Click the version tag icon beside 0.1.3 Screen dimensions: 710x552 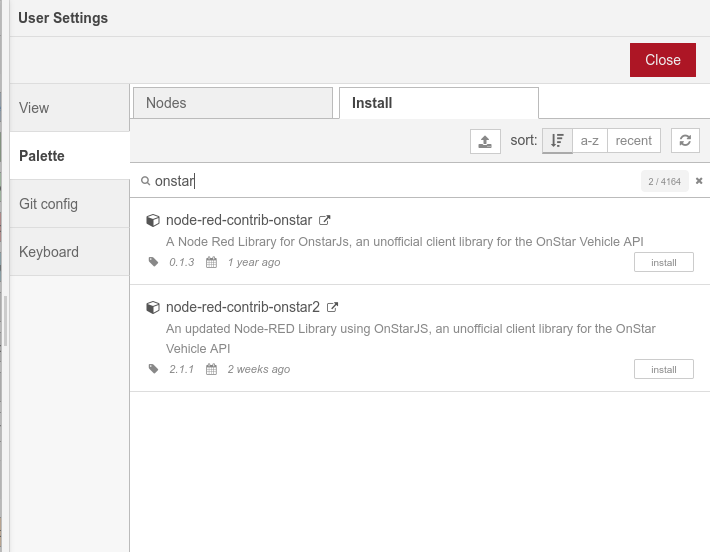[x=154, y=262]
